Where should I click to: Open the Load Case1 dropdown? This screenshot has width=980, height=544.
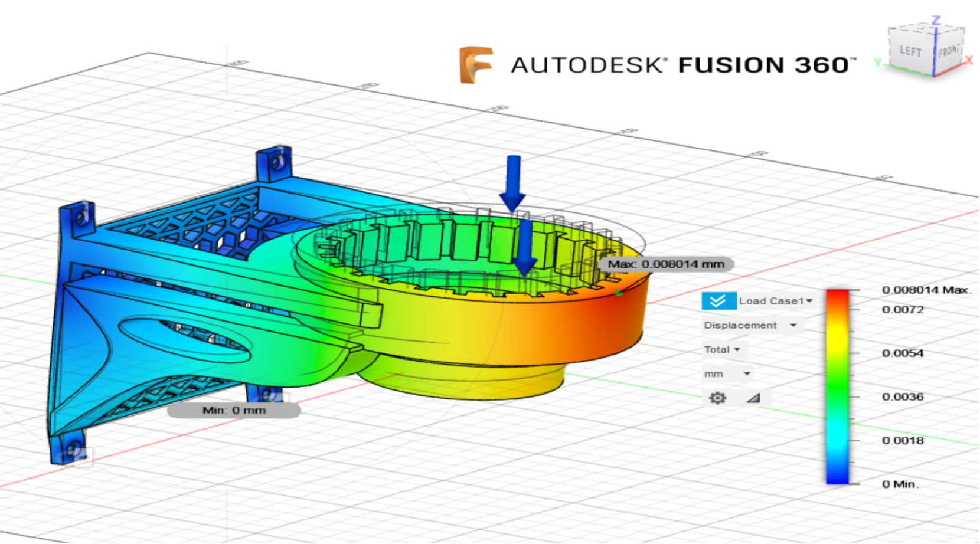pyautogui.click(x=776, y=301)
